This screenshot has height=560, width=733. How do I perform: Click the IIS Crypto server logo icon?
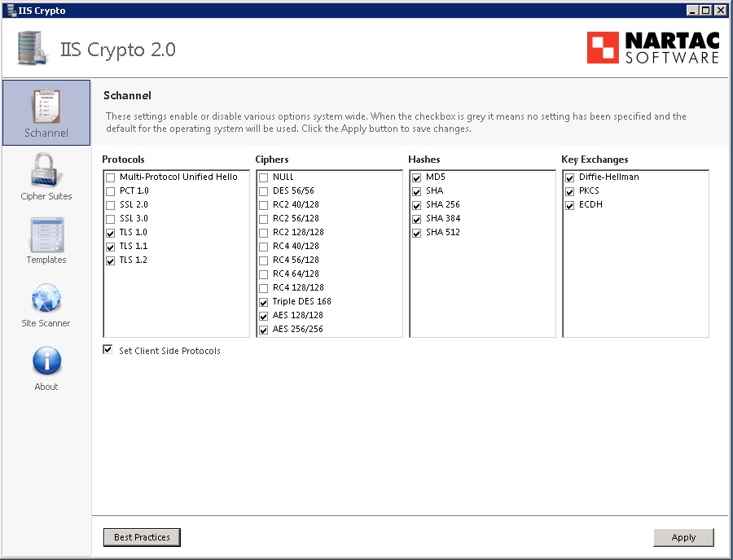33,48
